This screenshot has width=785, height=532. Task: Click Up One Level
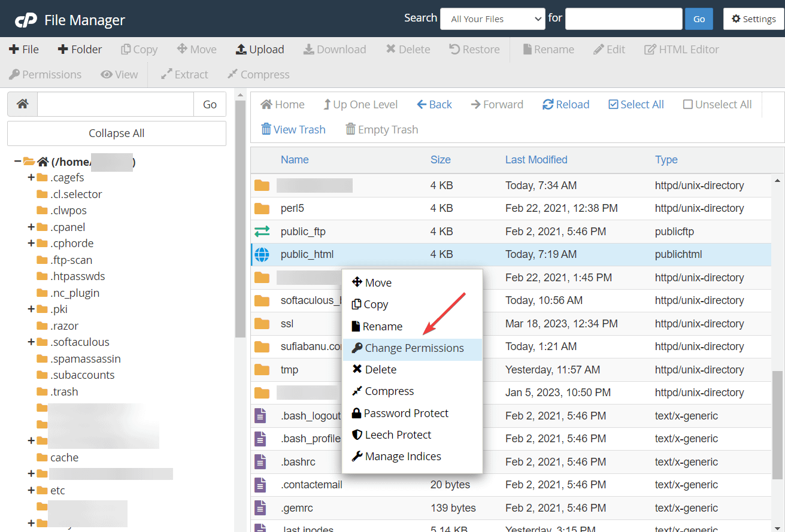(x=360, y=104)
